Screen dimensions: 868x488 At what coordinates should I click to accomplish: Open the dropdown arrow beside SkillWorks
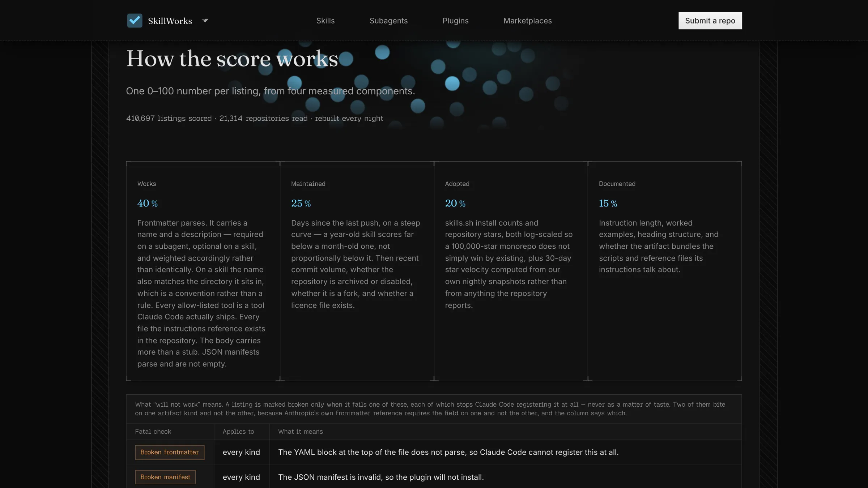point(205,21)
